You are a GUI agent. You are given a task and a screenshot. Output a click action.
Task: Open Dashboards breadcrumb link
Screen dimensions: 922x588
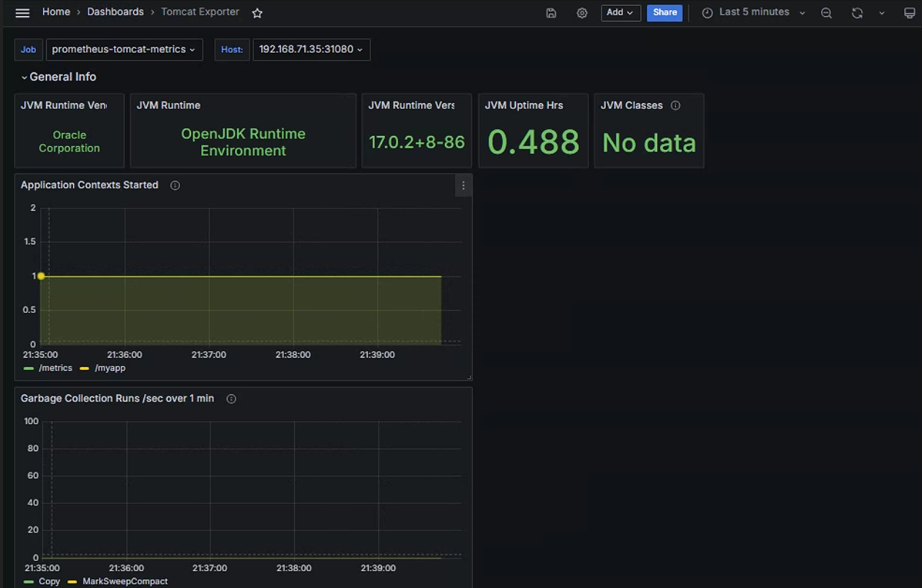tap(116, 12)
